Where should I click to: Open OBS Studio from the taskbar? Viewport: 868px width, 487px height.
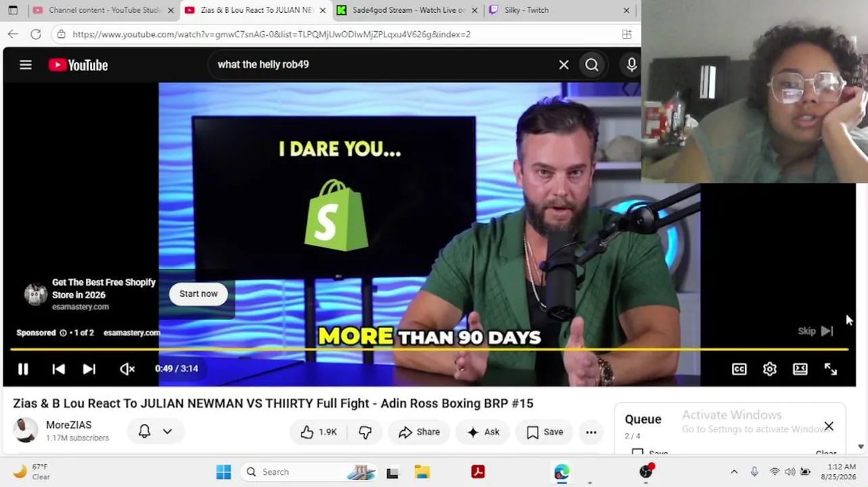click(x=646, y=471)
